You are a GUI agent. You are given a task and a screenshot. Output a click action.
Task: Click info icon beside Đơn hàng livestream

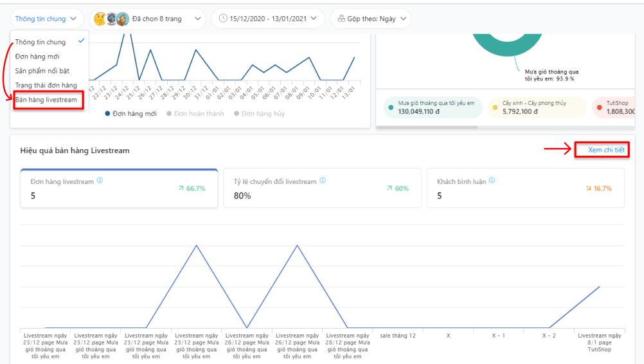point(100,181)
